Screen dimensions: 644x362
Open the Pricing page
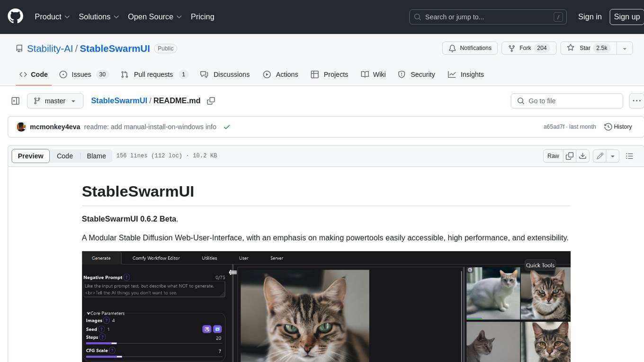202,17
